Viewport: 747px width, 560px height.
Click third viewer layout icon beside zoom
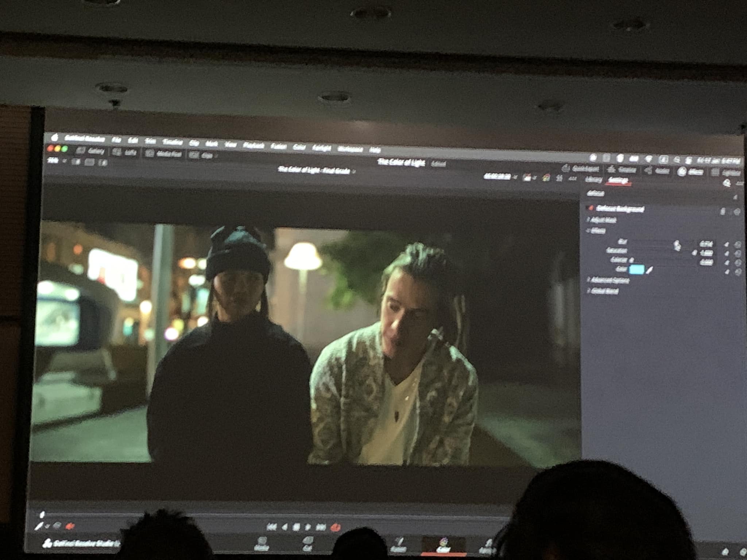pos(103,163)
